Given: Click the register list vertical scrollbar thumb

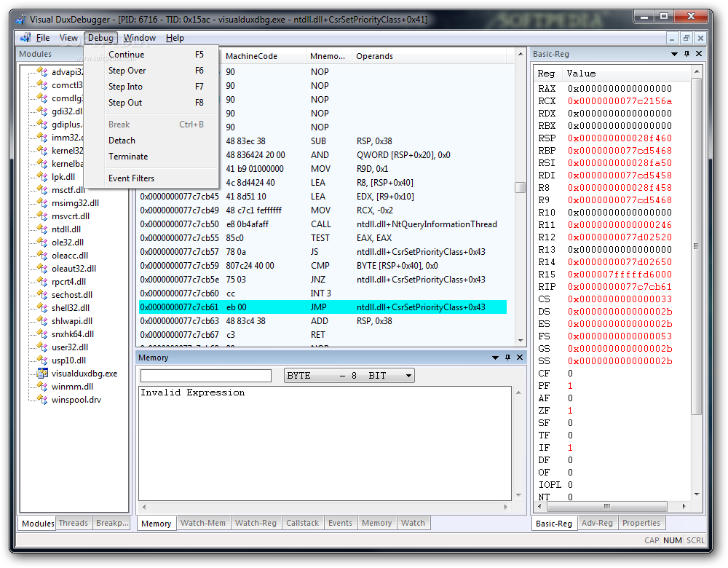Looking at the screenshot, I should [x=695, y=246].
